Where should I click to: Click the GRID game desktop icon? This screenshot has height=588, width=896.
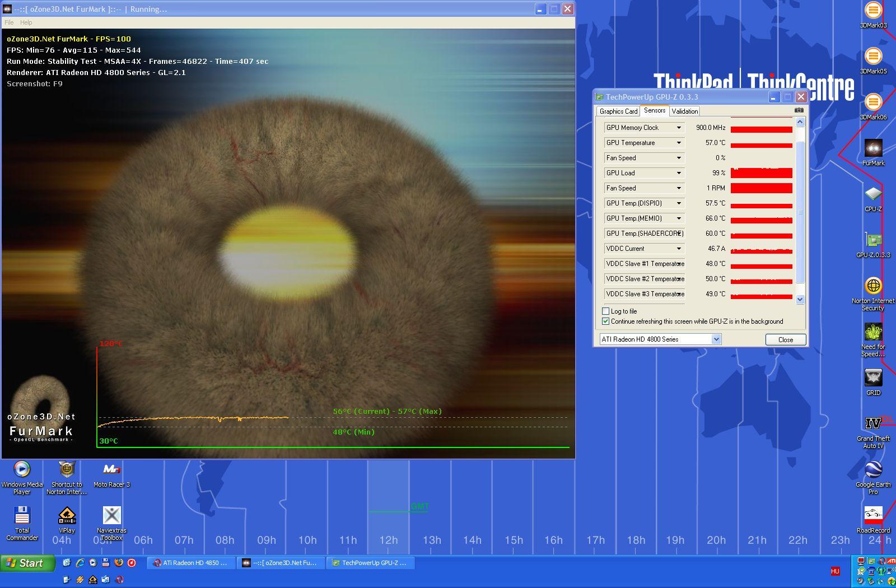click(873, 382)
